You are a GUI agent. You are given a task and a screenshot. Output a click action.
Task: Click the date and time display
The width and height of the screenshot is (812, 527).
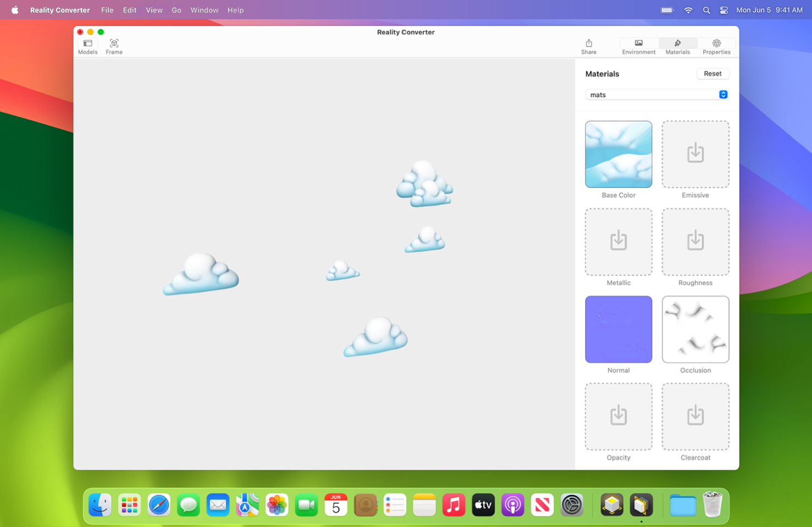coord(769,10)
